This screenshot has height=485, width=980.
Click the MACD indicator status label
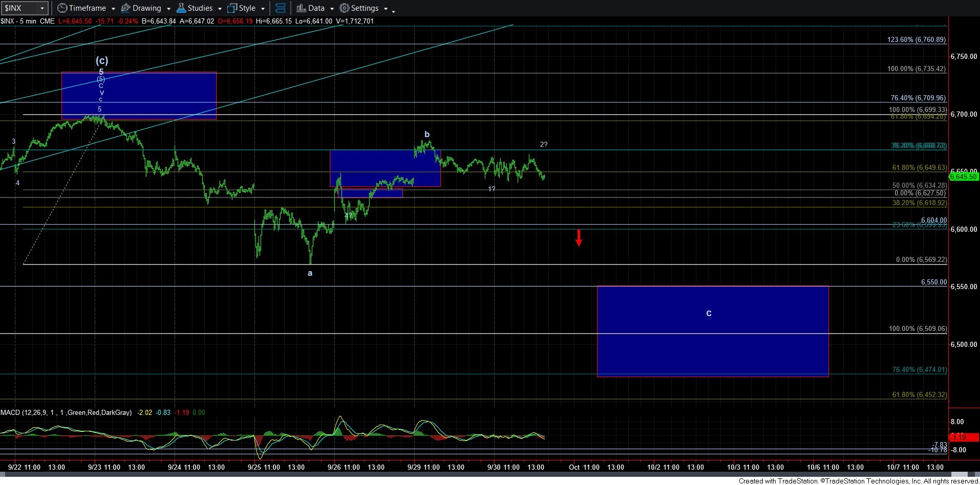(x=66, y=412)
